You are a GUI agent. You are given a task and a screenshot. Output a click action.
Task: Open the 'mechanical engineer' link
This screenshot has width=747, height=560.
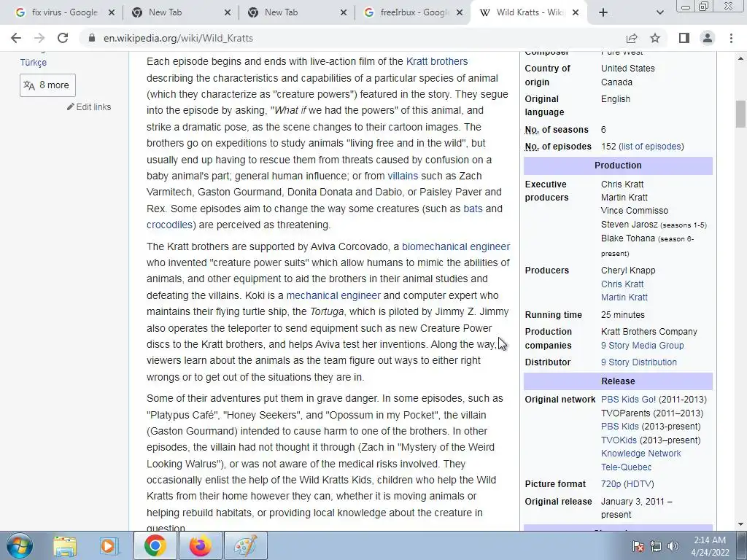(333, 296)
